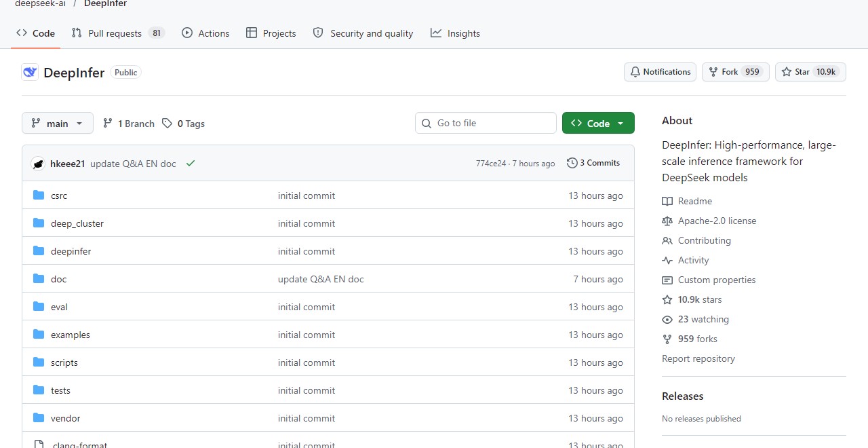Open the csrc folder icon
This screenshot has width=868, height=448.
click(x=39, y=195)
